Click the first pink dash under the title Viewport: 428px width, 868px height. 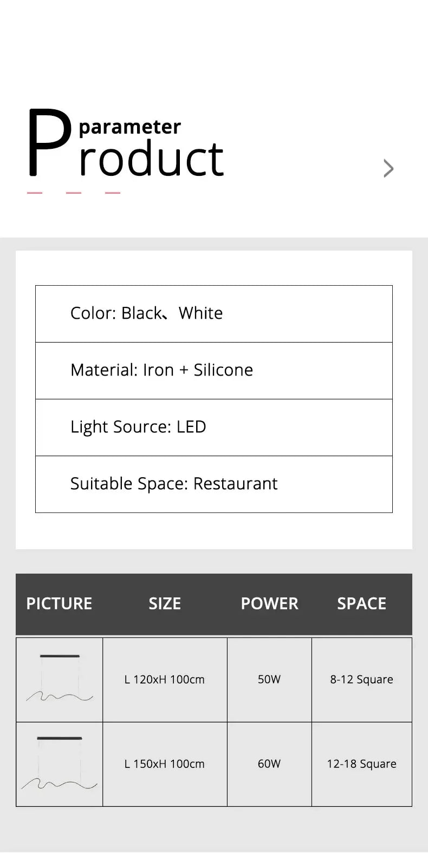[35, 193]
